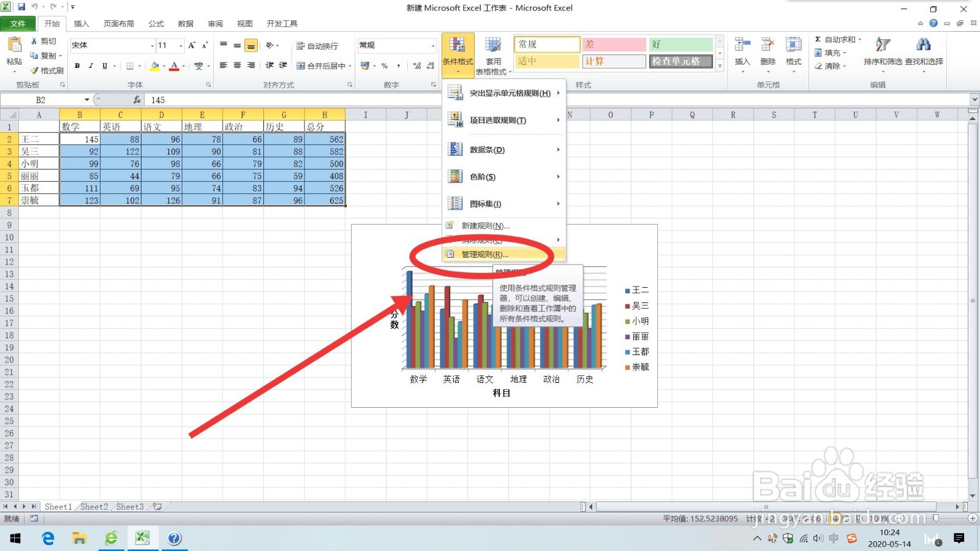Open the Data Bars (数据条) submenu
Viewport: 980px width, 551px height.
tap(503, 149)
